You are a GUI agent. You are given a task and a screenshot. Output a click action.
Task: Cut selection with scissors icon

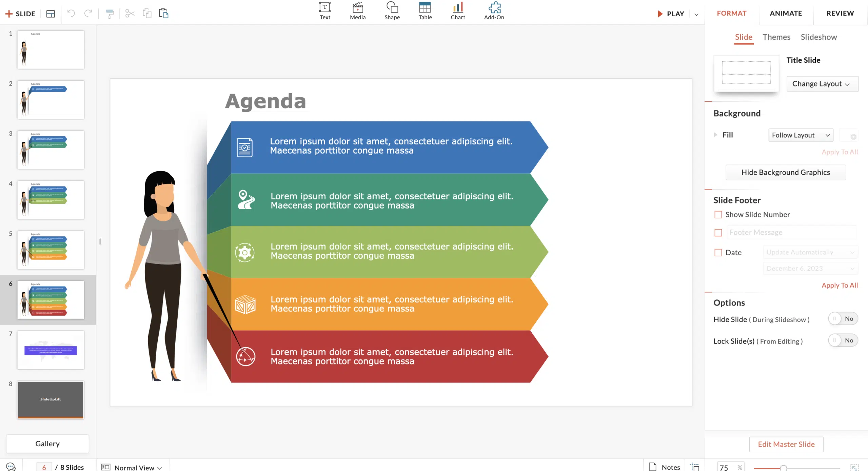130,14
